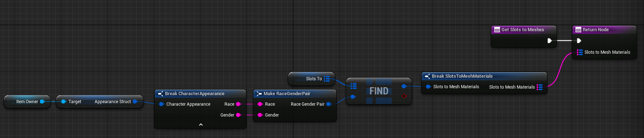Click Gender input pin on Make RaceGenderPair
The image size is (644, 138).
pyautogui.click(x=260, y=115)
